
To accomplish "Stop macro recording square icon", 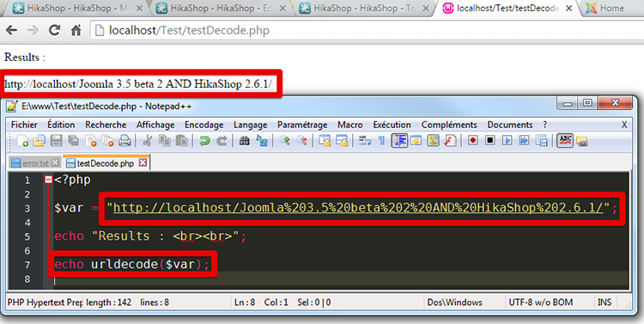I will click(x=490, y=141).
